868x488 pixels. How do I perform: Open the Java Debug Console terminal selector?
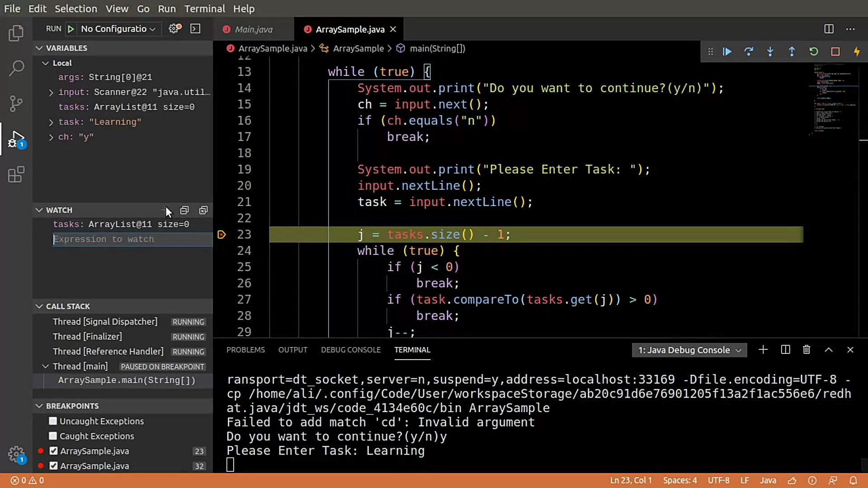[x=689, y=350]
